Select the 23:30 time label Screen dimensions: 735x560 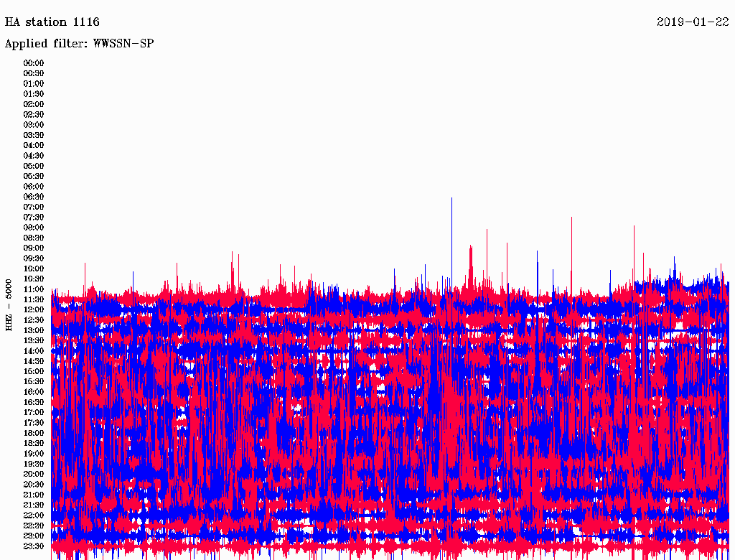(x=34, y=546)
